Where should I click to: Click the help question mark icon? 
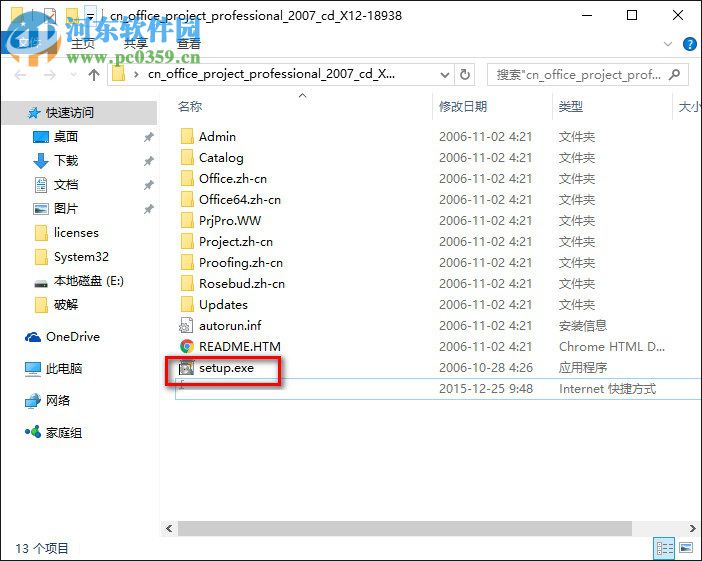[689, 44]
